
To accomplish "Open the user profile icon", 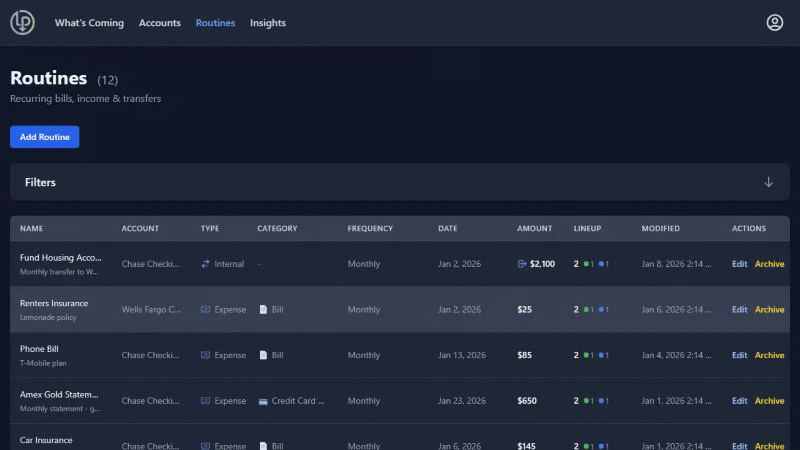I will 775,22.
